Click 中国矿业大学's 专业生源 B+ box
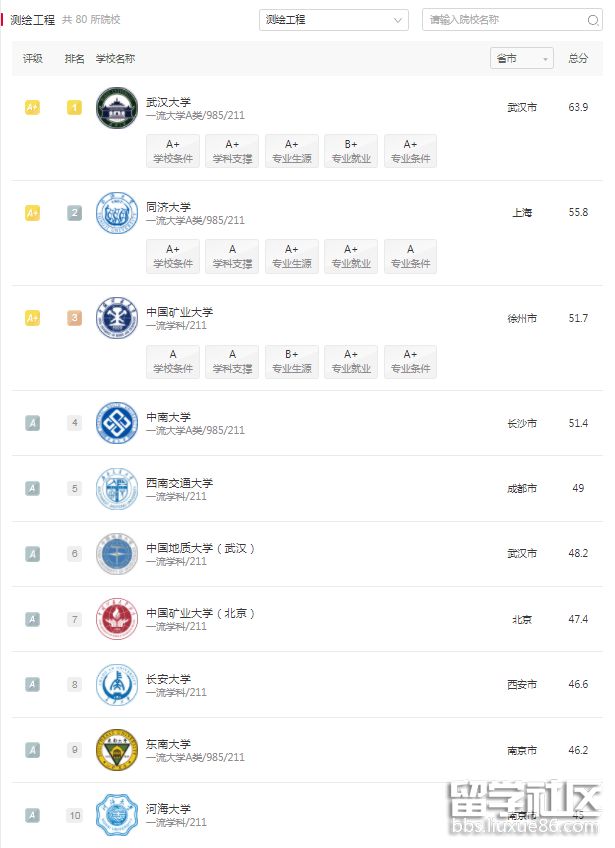The height and width of the screenshot is (848, 615). [291, 361]
